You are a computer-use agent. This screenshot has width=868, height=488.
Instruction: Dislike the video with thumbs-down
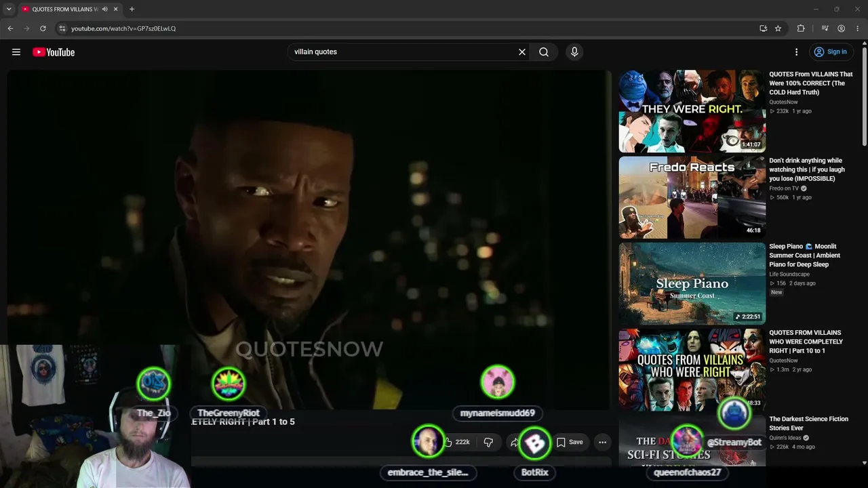pyautogui.click(x=488, y=442)
